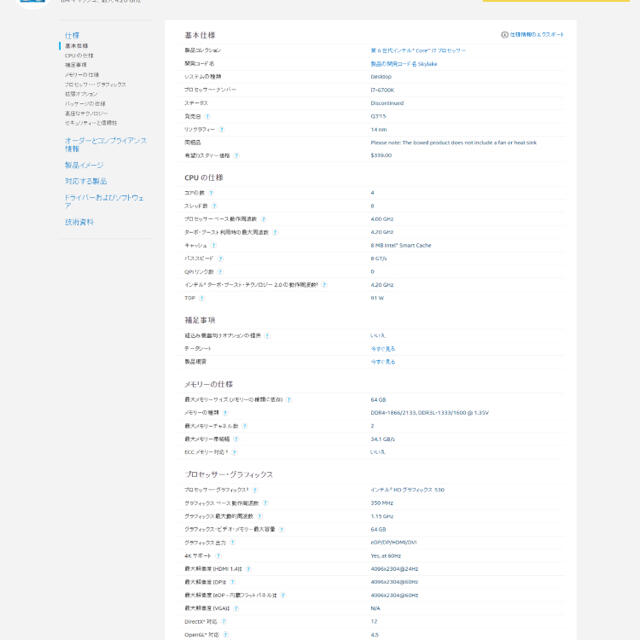This screenshot has width=640, height=640.
Task: View the 製品概要 今すぐ見る link
Action: [x=383, y=362]
